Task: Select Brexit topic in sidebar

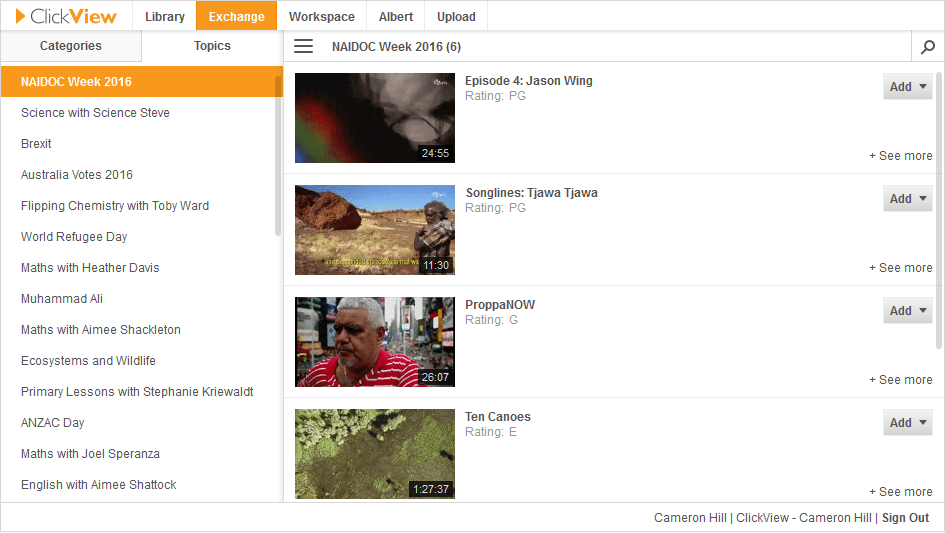Action: (36, 144)
